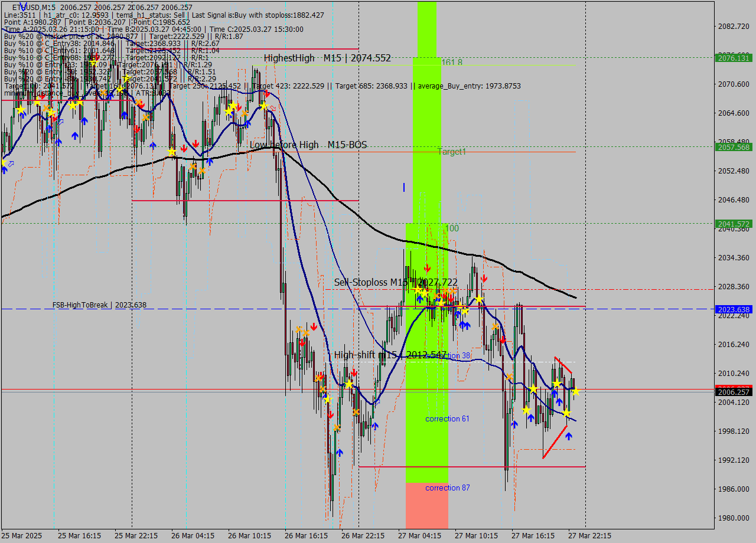The height and width of the screenshot is (543, 756).
Task: Select the rising red trendline under the latest candles
Action: tap(555, 442)
